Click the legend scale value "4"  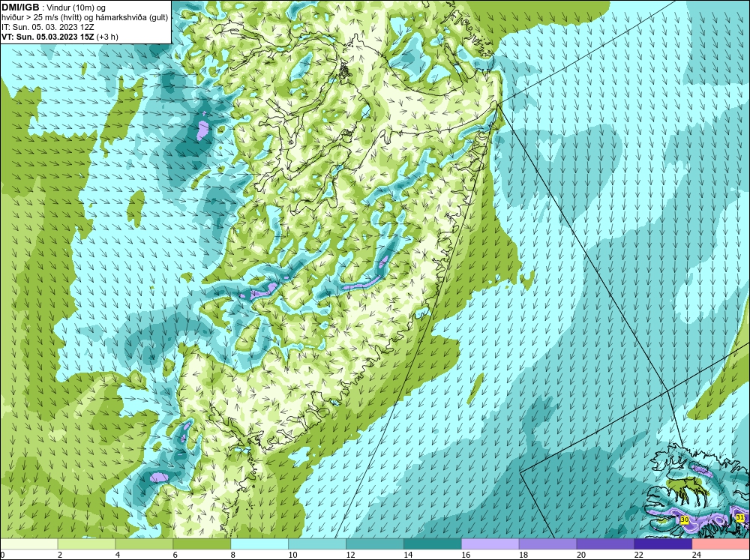[118, 555]
